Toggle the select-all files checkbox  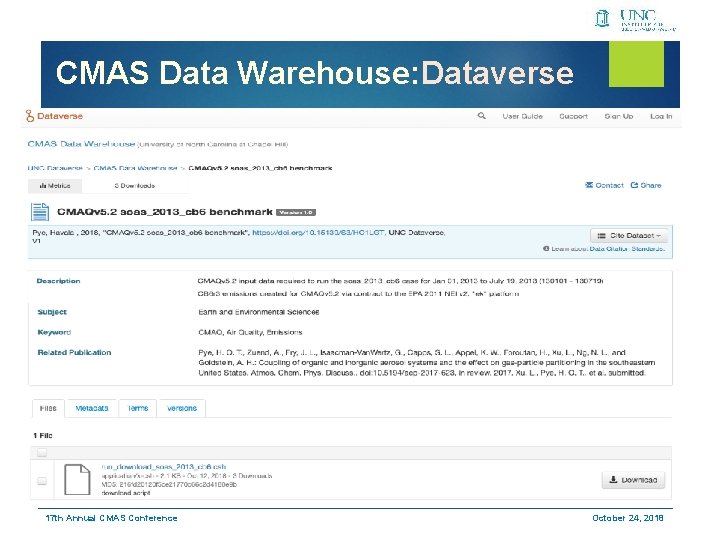pyautogui.click(x=42, y=453)
